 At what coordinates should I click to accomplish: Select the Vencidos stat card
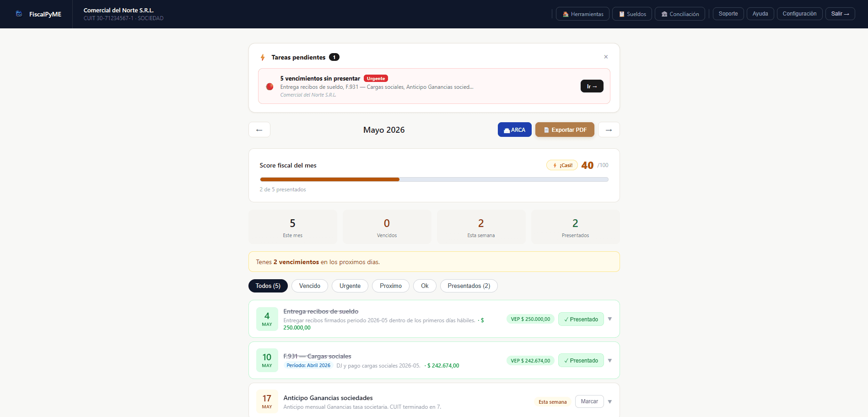(x=387, y=227)
